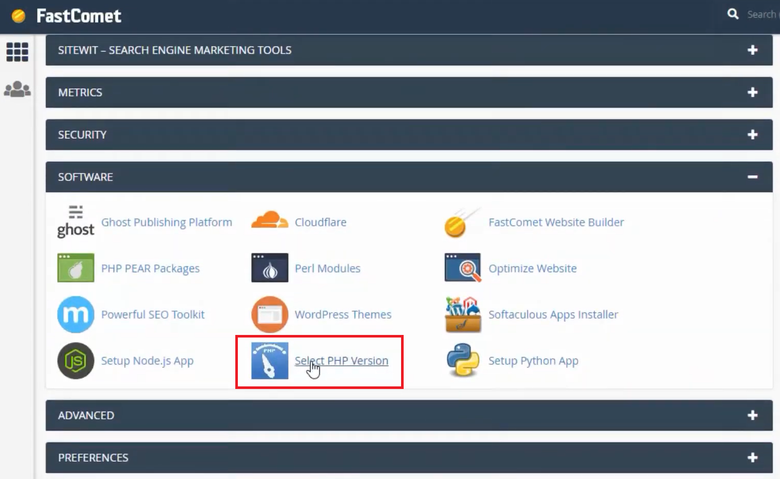
Task: Expand the Advanced section
Action: (x=752, y=415)
